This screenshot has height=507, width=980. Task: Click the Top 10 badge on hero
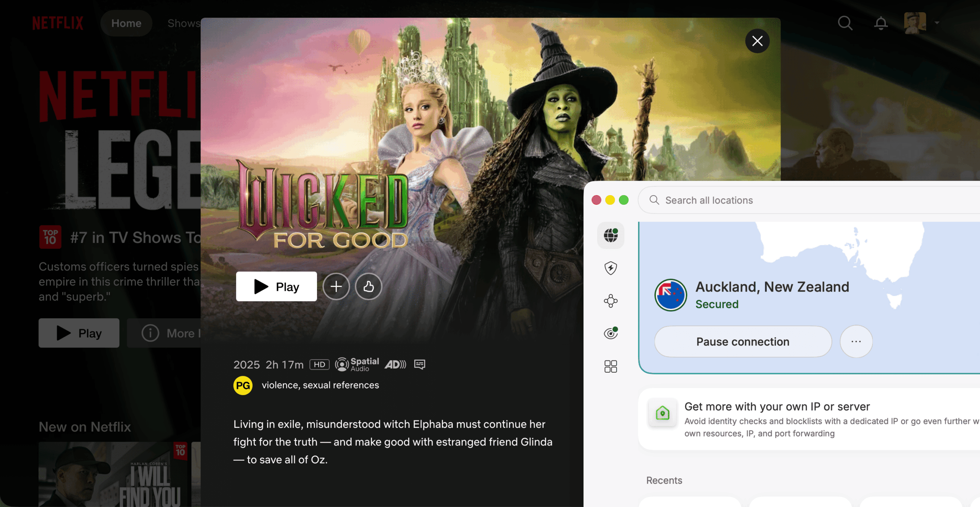click(50, 237)
